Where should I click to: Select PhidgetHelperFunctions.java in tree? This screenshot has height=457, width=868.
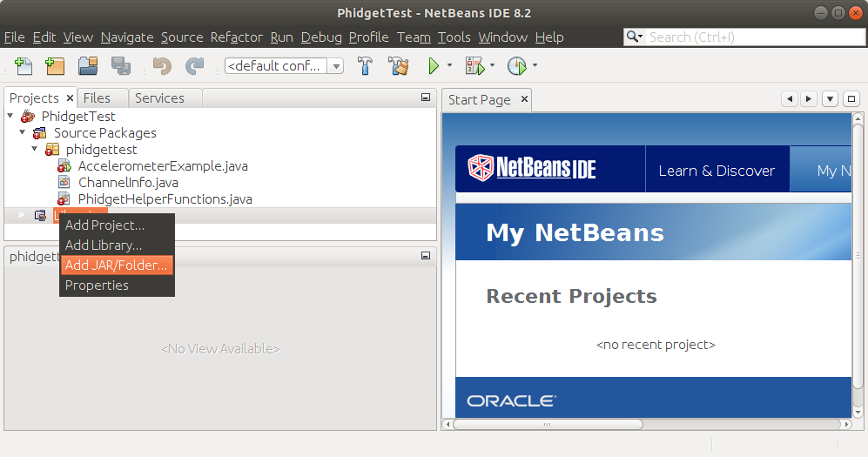point(165,199)
